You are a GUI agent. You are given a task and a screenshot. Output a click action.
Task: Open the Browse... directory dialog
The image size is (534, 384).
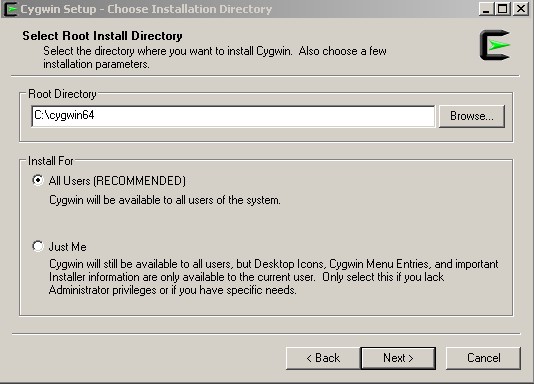pyautogui.click(x=472, y=116)
